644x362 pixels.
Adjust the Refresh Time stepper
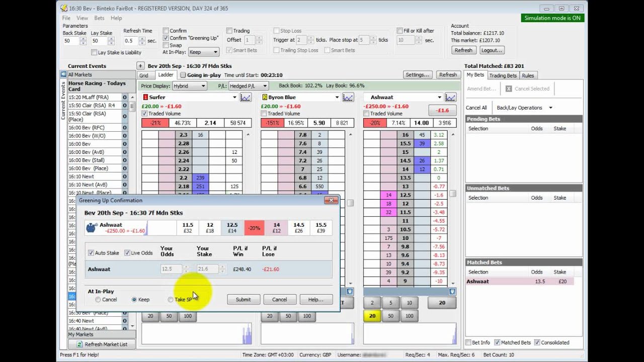coord(142,41)
